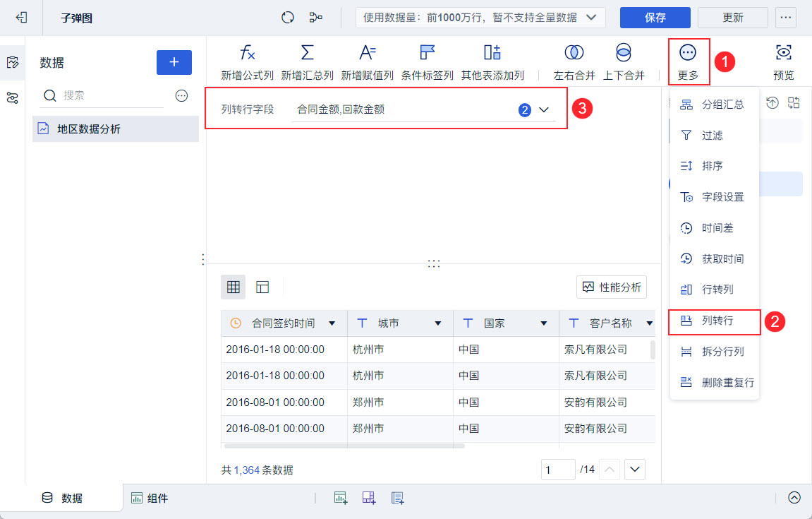The height and width of the screenshot is (519, 812).
Task: Click the page number input field
Action: pos(558,470)
